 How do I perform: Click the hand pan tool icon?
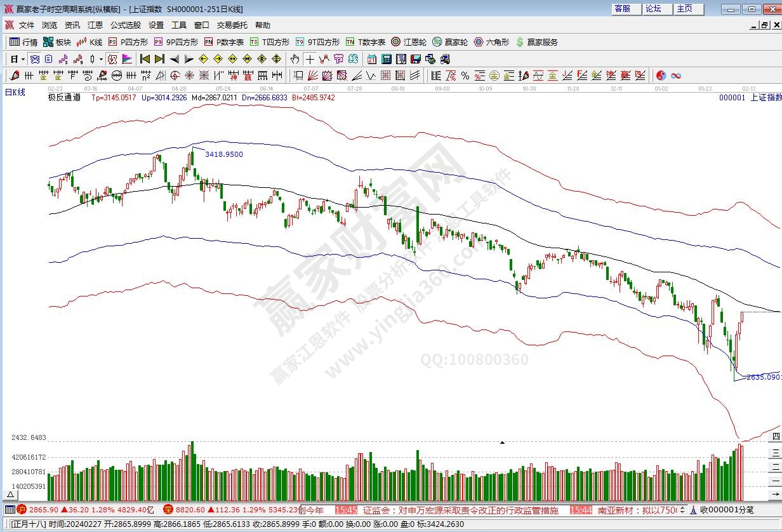pos(295,59)
